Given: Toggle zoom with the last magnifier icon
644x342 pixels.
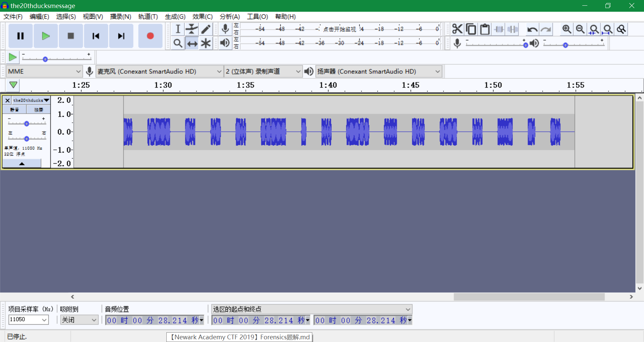Looking at the screenshot, I should coord(622,30).
